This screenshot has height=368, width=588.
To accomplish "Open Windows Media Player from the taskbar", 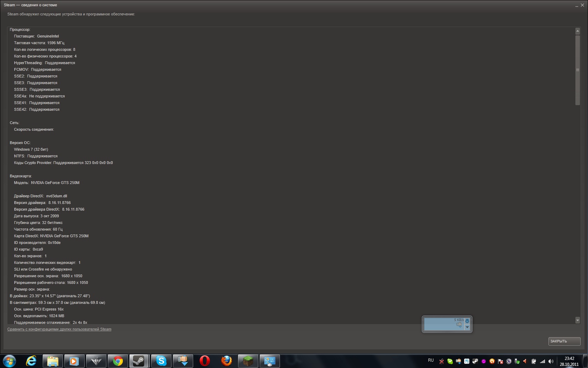I will (74, 361).
